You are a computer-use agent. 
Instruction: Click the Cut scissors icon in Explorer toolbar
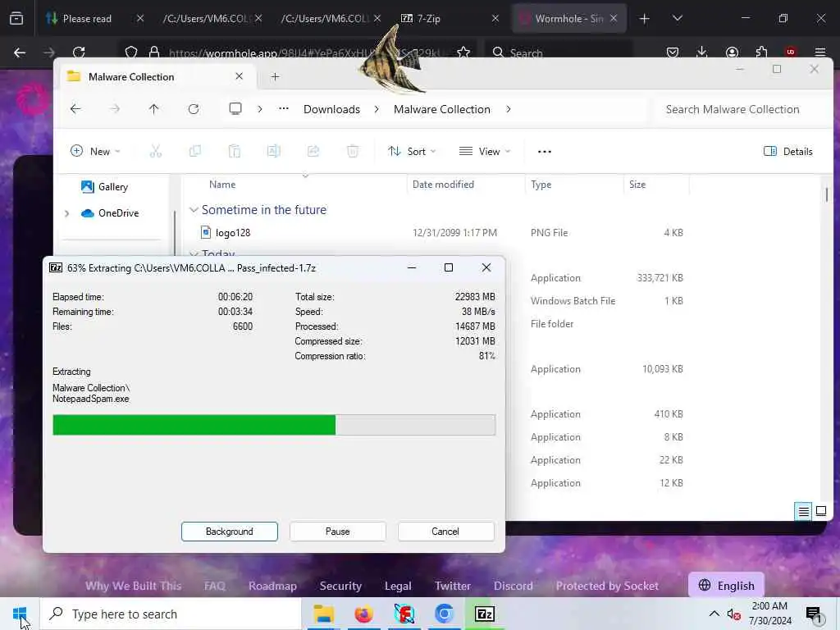point(155,152)
